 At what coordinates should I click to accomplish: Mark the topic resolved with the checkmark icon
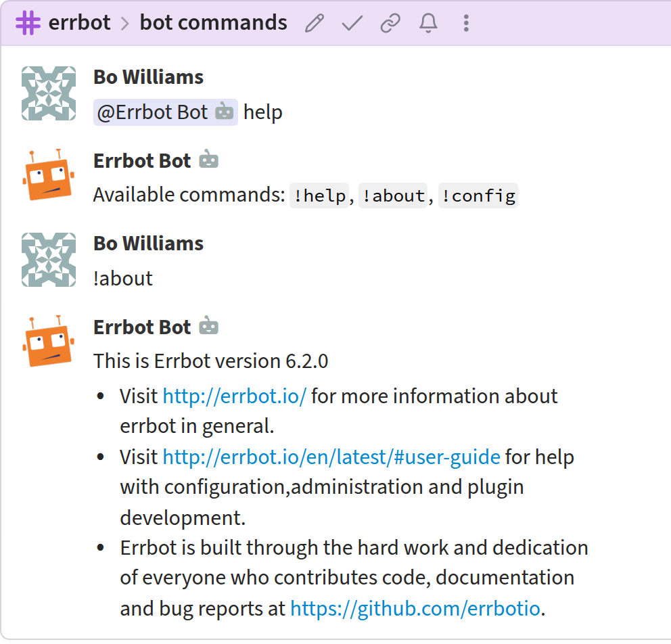coord(351,22)
